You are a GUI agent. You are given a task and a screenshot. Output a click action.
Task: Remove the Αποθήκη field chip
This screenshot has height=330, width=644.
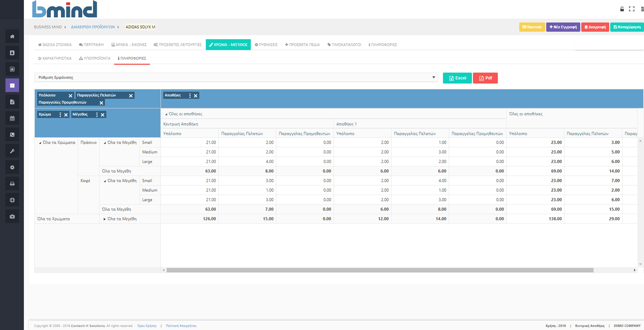pyautogui.click(x=196, y=96)
